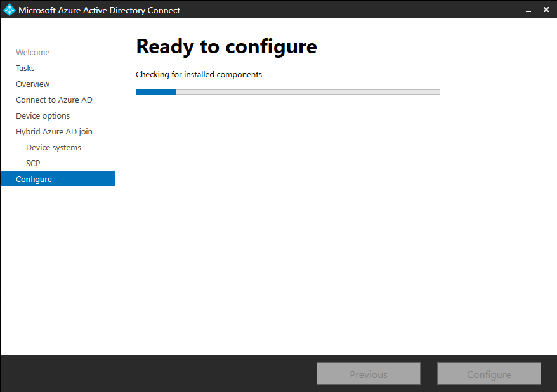Image resolution: width=557 pixels, height=392 pixels.
Task: Open the Connect to Azure AD step
Action: coord(54,100)
